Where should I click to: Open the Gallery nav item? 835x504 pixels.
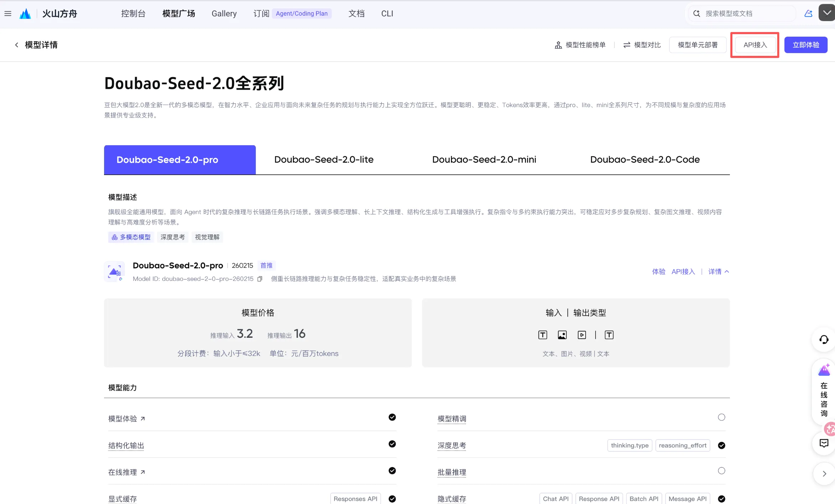pos(224,14)
